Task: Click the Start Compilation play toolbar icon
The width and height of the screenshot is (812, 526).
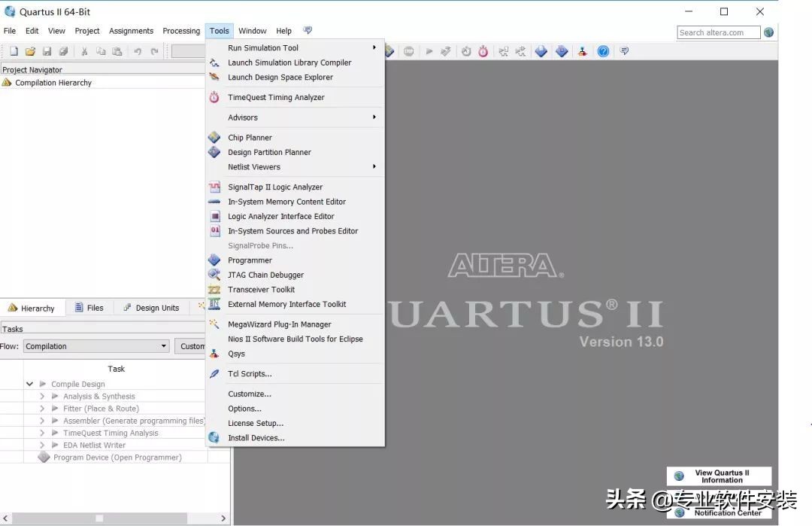Action: click(x=429, y=51)
